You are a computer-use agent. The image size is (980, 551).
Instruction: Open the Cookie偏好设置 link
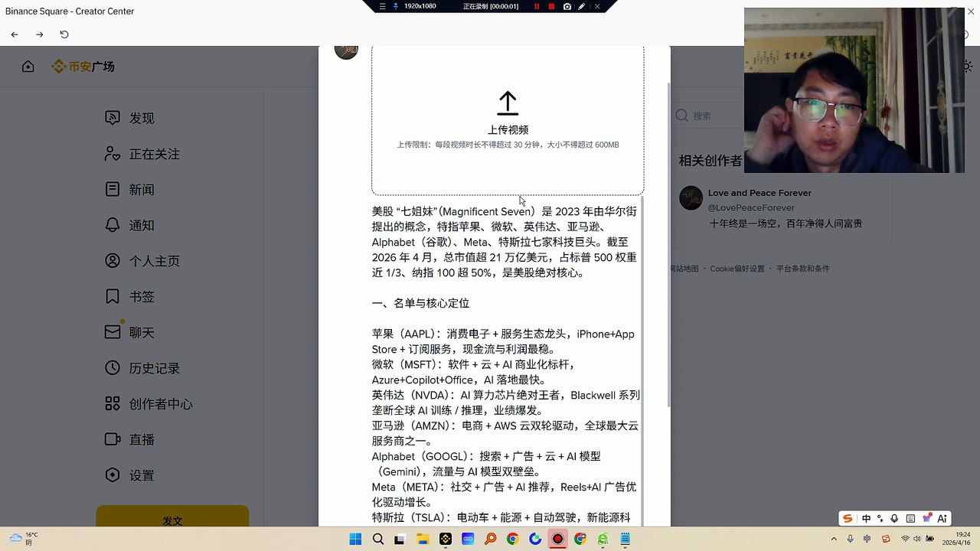click(x=737, y=269)
